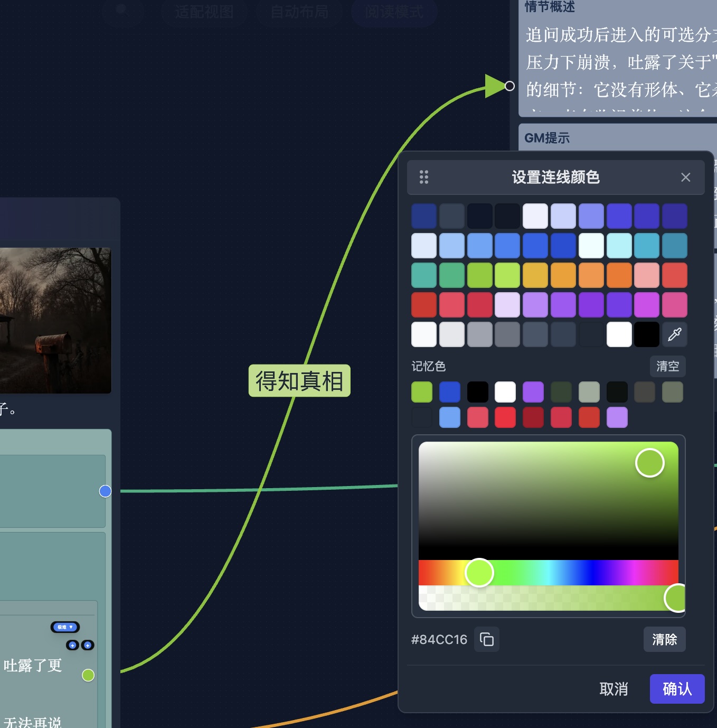
Task: Open the 极难 difficulty dropdown
Action: (x=65, y=627)
